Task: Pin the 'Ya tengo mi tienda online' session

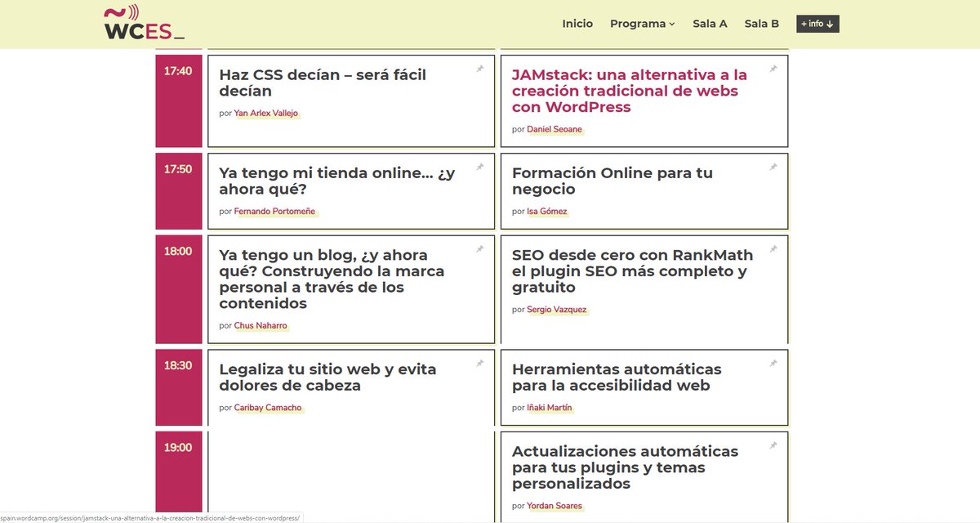Action: pos(480,168)
